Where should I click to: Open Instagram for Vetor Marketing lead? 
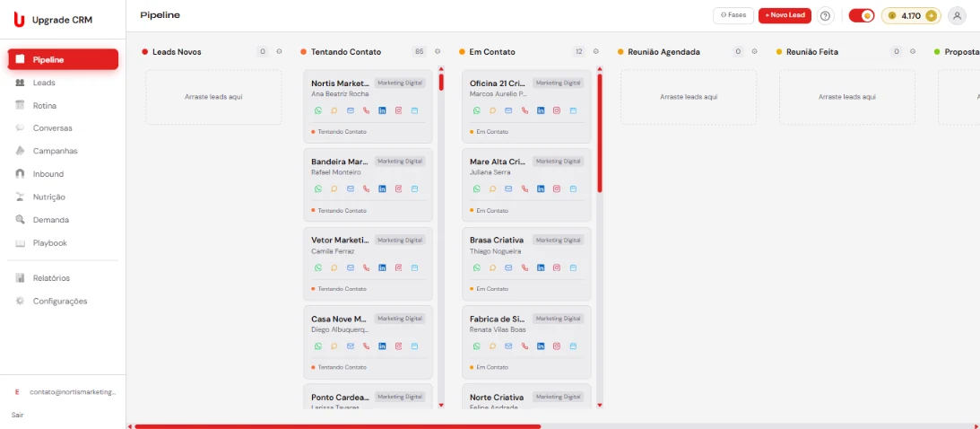click(x=398, y=267)
